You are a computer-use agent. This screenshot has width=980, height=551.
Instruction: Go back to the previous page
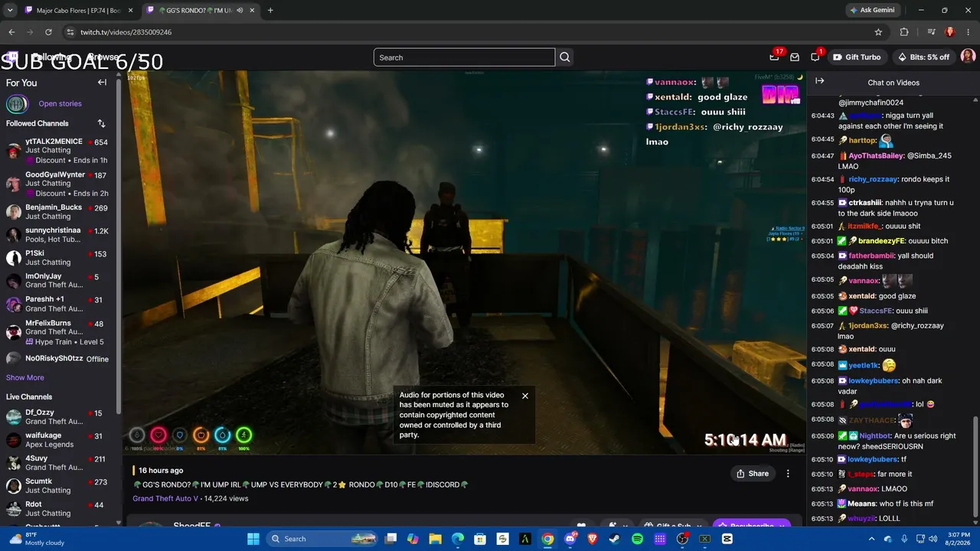click(x=11, y=32)
